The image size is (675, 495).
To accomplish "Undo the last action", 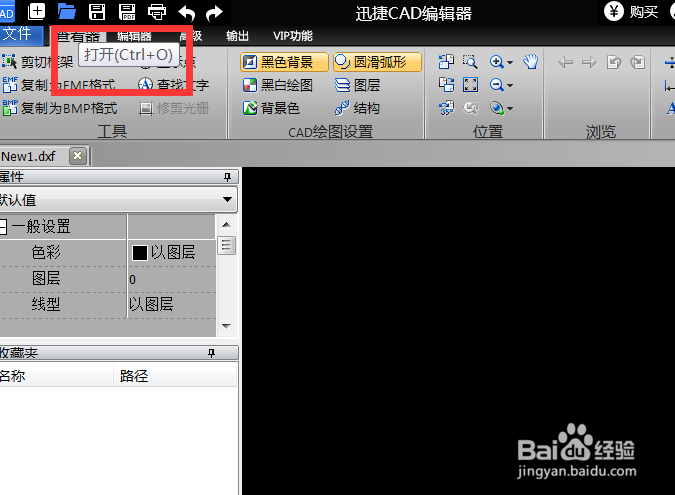I will tap(186, 12).
